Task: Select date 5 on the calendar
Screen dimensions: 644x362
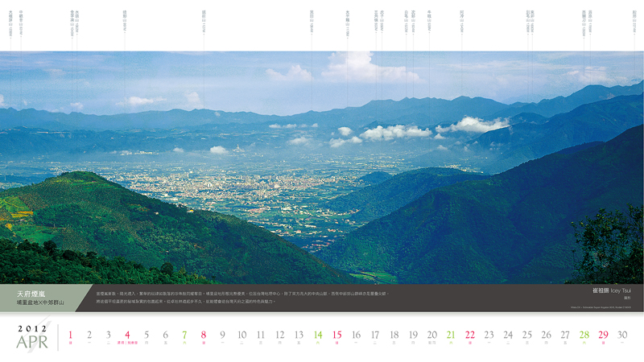Action: [x=147, y=335]
